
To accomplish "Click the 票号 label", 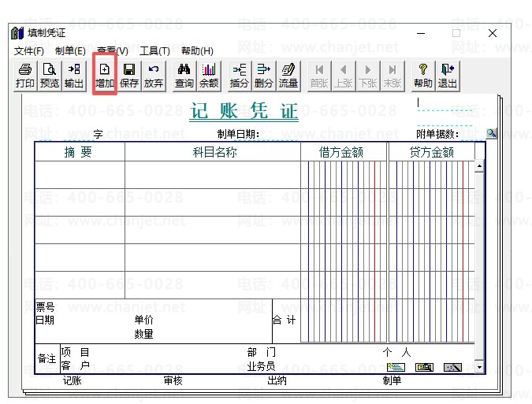I will point(45,307).
